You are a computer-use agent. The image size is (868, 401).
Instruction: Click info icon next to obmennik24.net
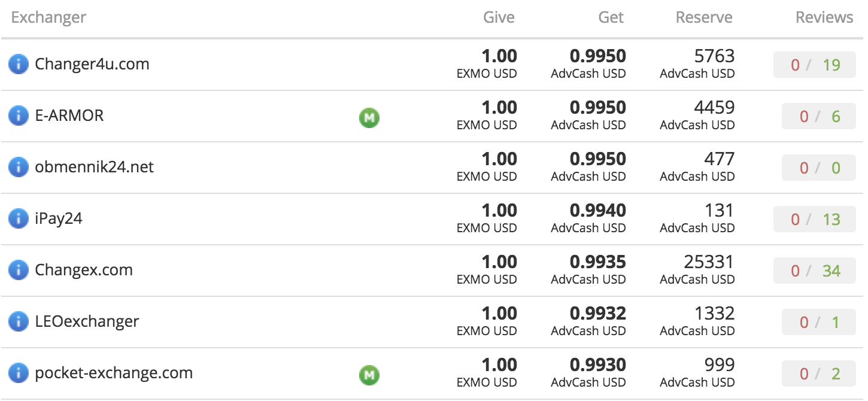[x=19, y=167]
